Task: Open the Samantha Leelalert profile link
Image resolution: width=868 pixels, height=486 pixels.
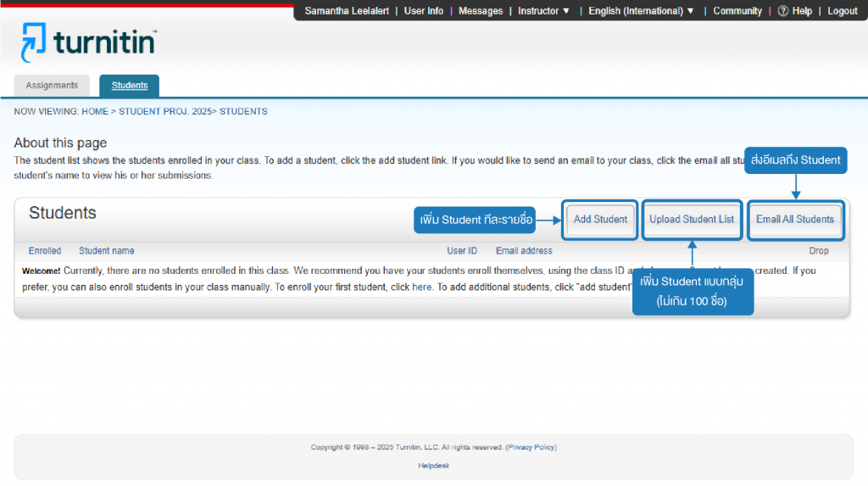Action: (x=347, y=11)
